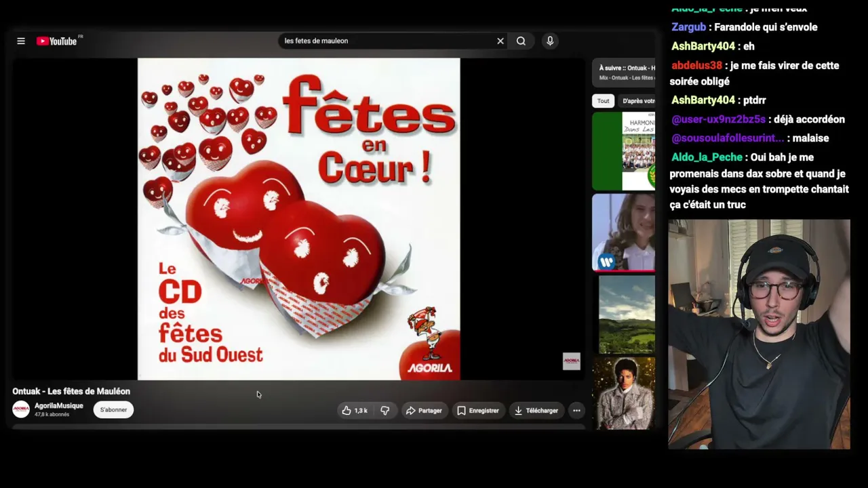Dislike the video with thumbs down
The width and height of the screenshot is (868, 488).
coord(385,410)
